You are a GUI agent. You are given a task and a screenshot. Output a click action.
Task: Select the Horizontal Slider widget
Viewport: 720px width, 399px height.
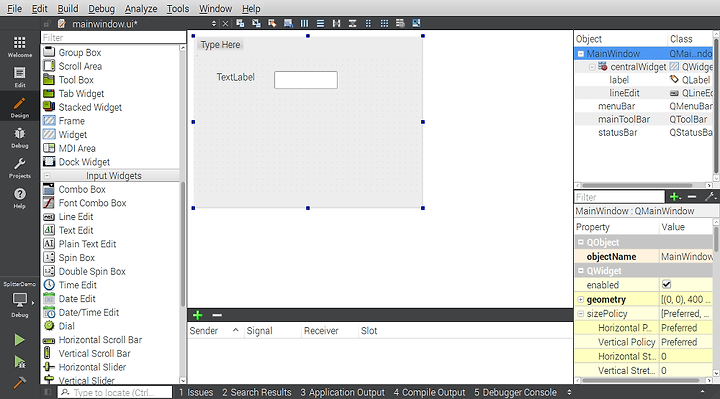pos(92,367)
